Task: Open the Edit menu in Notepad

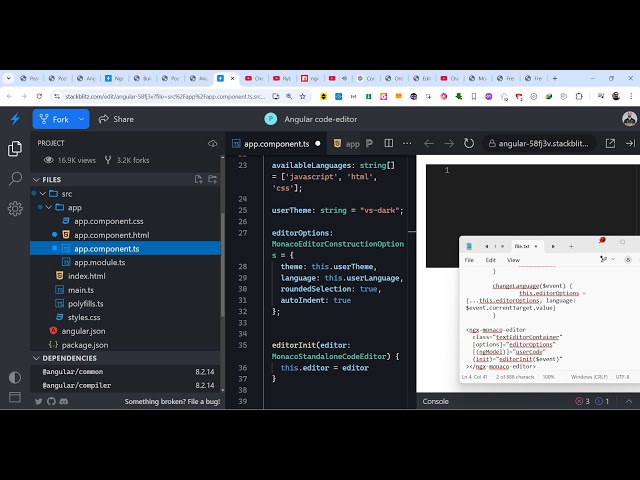Action: [490, 260]
